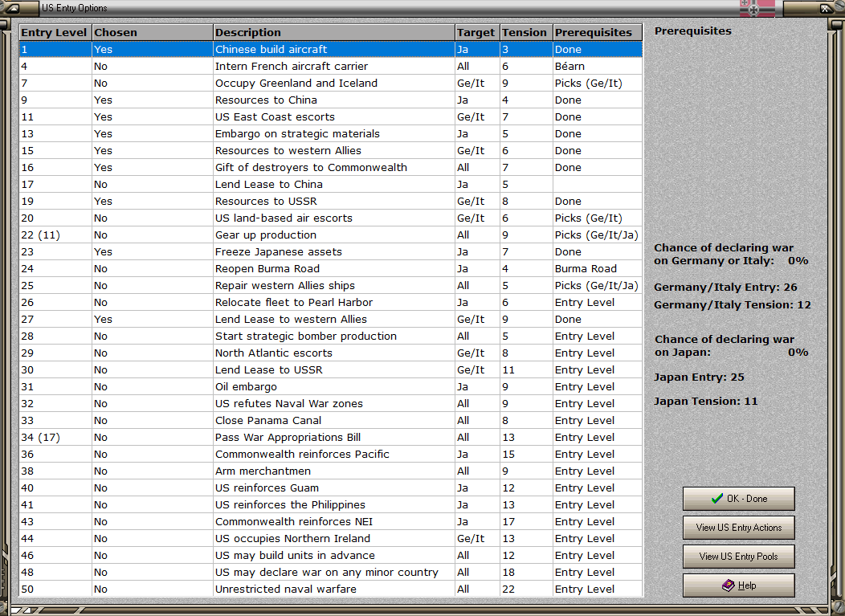Click entry level 34 (17) cell
This screenshot has width=845, height=616.
(x=55, y=438)
